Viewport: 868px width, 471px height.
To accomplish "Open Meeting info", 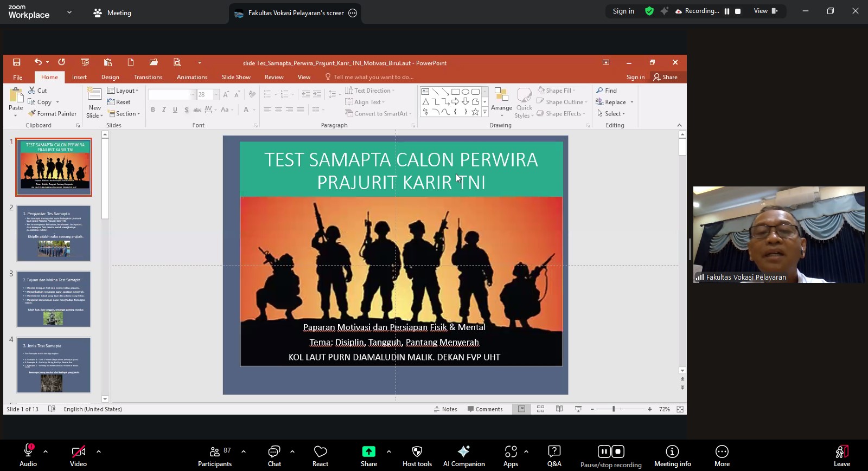I will point(672,456).
